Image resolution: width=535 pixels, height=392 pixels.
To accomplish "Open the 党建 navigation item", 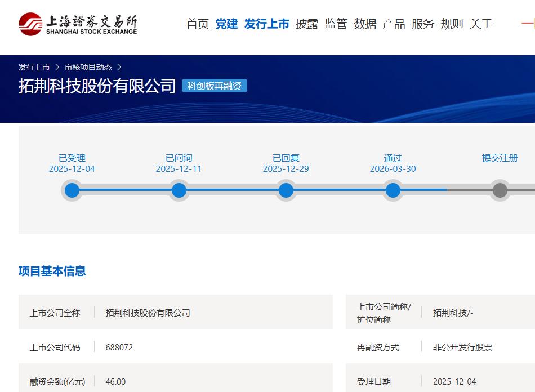I will (226, 24).
